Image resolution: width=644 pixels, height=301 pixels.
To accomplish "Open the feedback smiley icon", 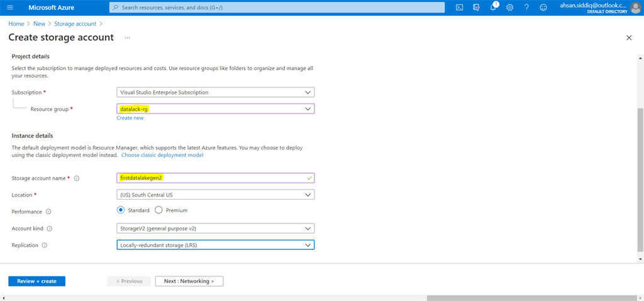I will pos(543,8).
